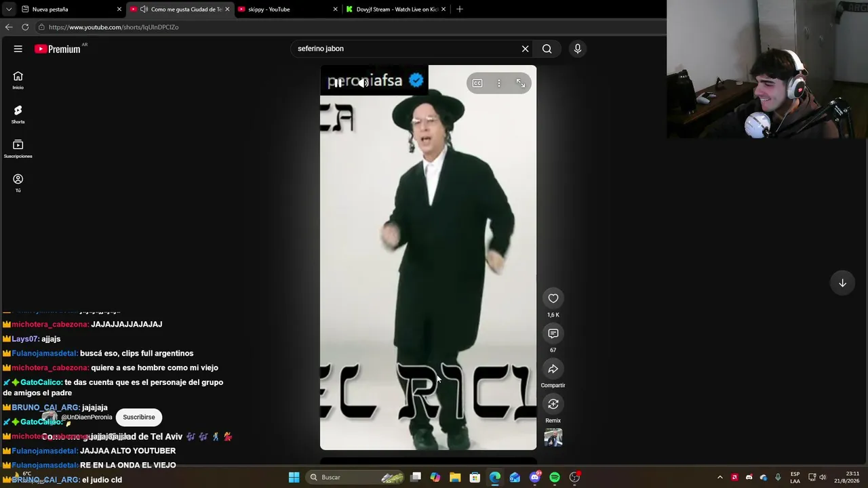The height and width of the screenshot is (488, 868).
Task: Click chat message 'RE EN LA ONDA EL VIEJO'
Action: point(127,466)
